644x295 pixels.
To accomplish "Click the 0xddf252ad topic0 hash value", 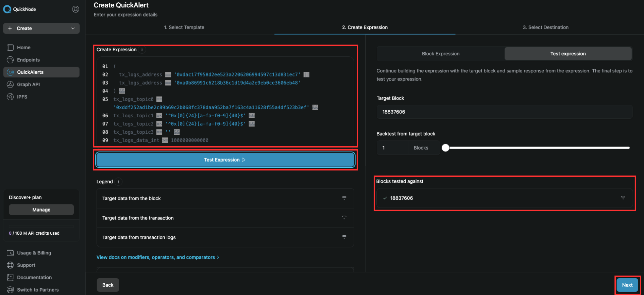I will pos(211,107).
